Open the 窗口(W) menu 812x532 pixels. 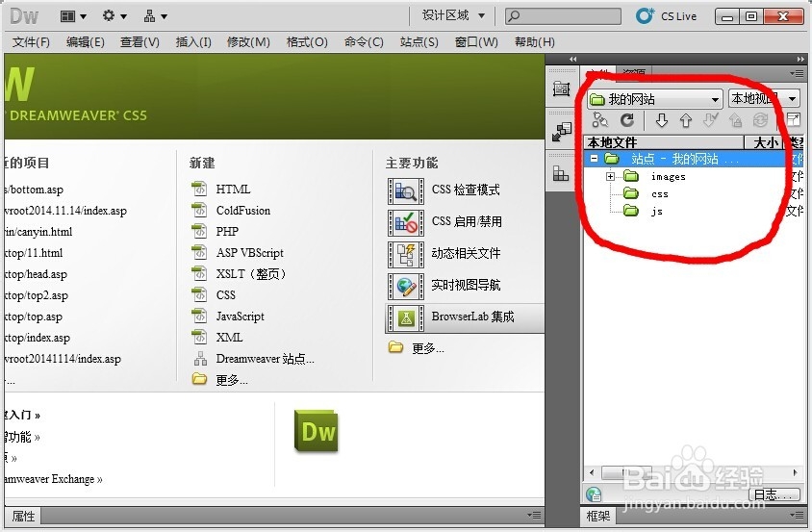[x=476, y=42]
